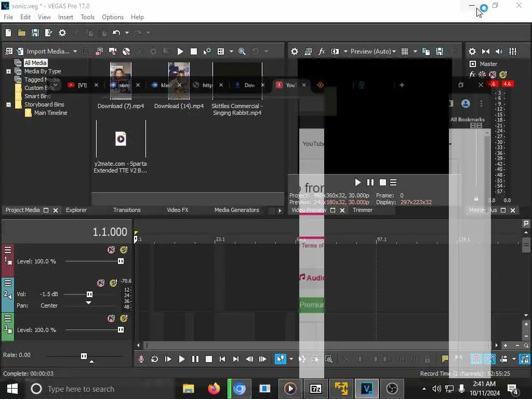
Task: Select the All Media bin
Action: tap(35, 63)
